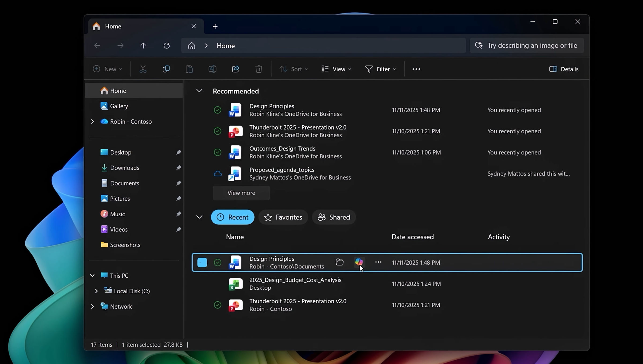The image size is (643, 364).
Task: Switch to the Favorites filter
Action: coord(283,217)
